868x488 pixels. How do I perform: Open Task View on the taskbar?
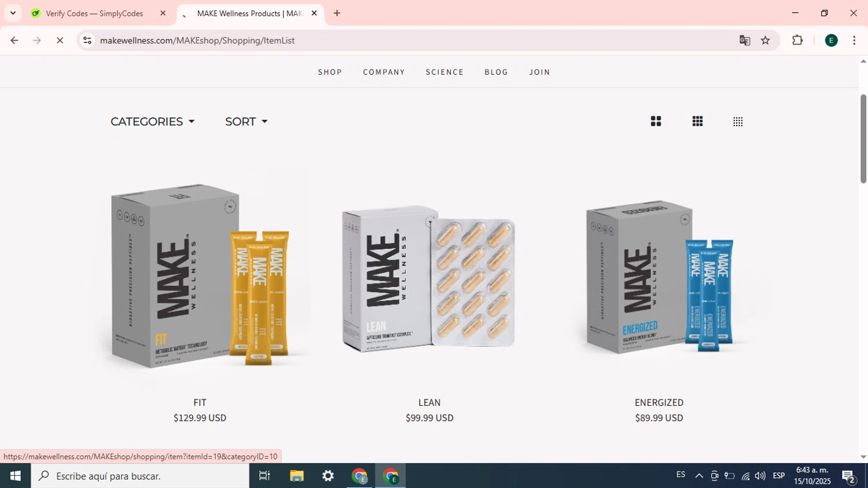click(264, 476)
